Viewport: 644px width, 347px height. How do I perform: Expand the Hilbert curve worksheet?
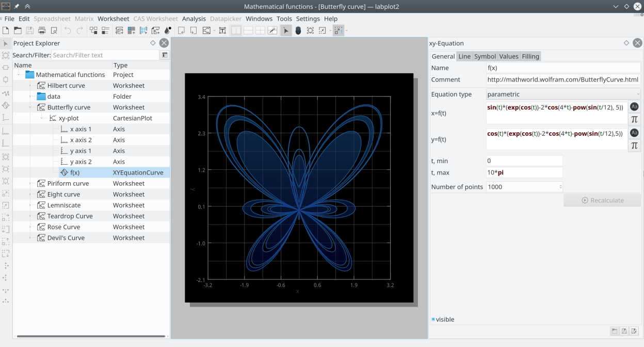30,86
